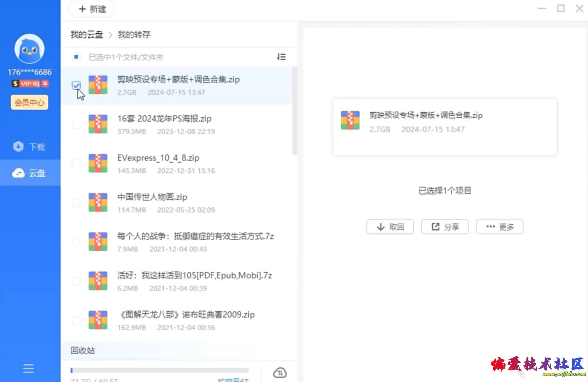Image resolution: width=588 pixels, height=382 pixels.
Task: Click the blue bird profile avatar
Action: pyautogui.click(x=29, y=49)
